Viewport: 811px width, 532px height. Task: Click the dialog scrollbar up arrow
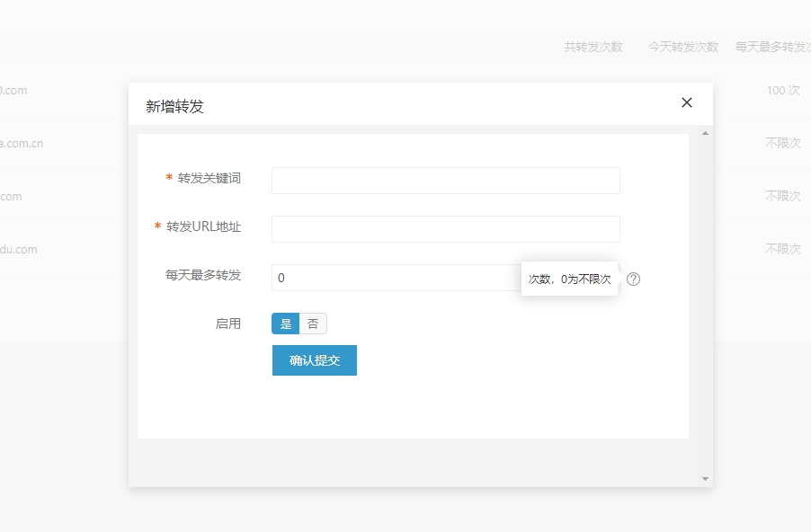point(705,134)
